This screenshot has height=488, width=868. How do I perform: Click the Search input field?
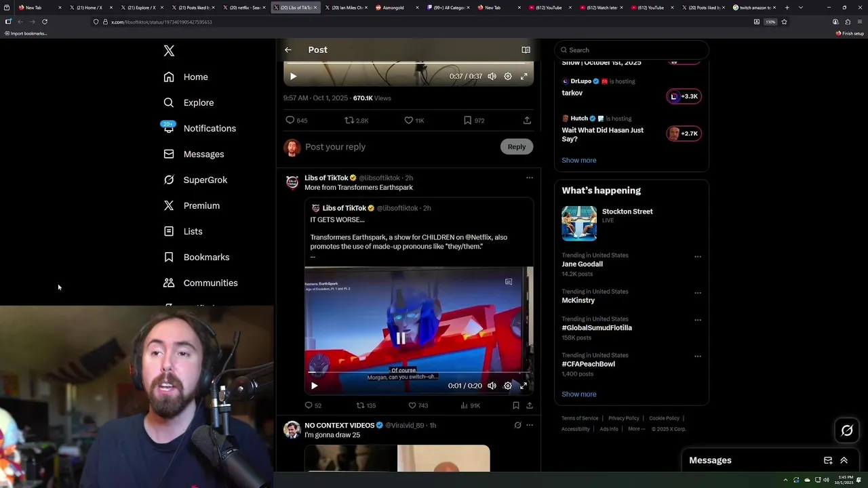coord(631,50)
